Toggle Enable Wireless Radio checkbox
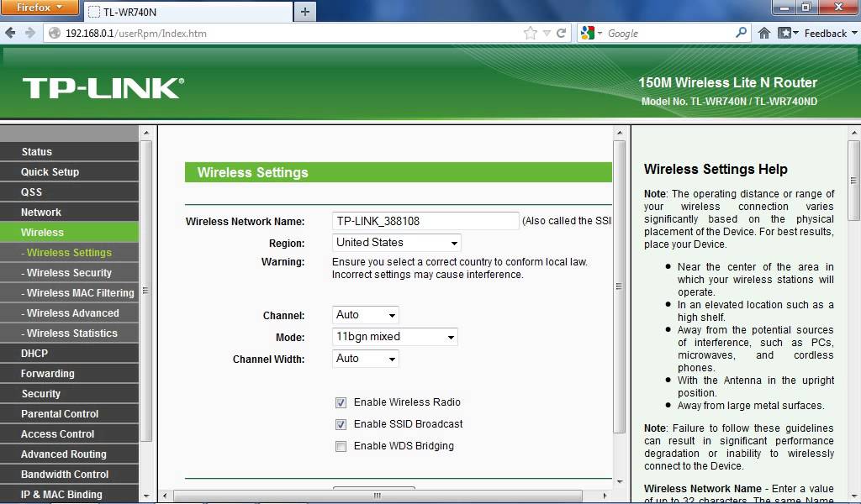Image resolution: width=861 pixels, height=504 pixels. coord(341,402)
